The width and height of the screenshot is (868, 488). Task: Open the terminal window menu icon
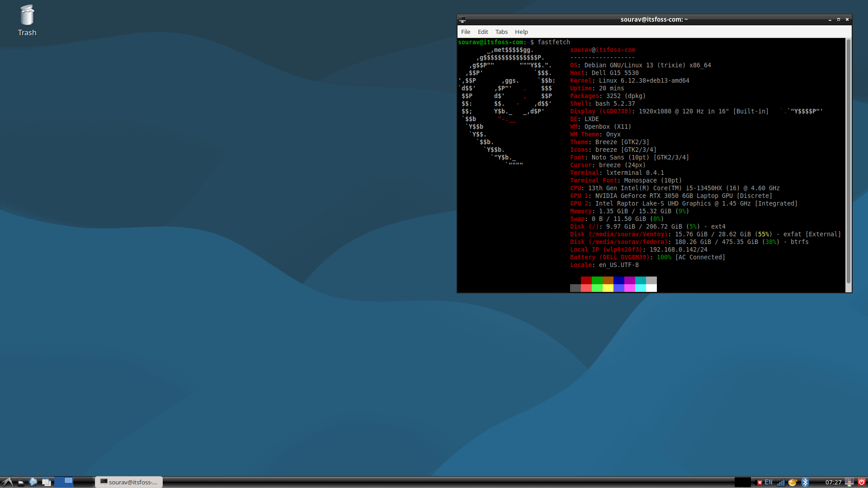(462, 19)
